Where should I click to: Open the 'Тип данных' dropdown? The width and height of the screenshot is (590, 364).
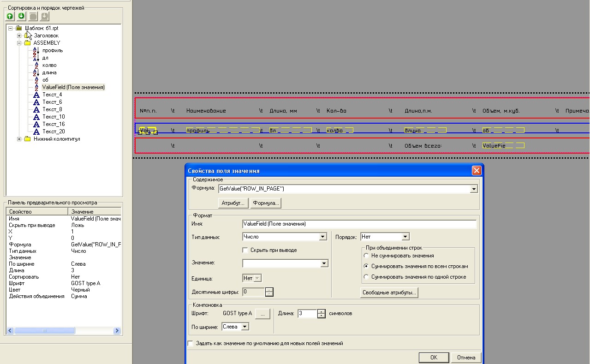[323, 237]
